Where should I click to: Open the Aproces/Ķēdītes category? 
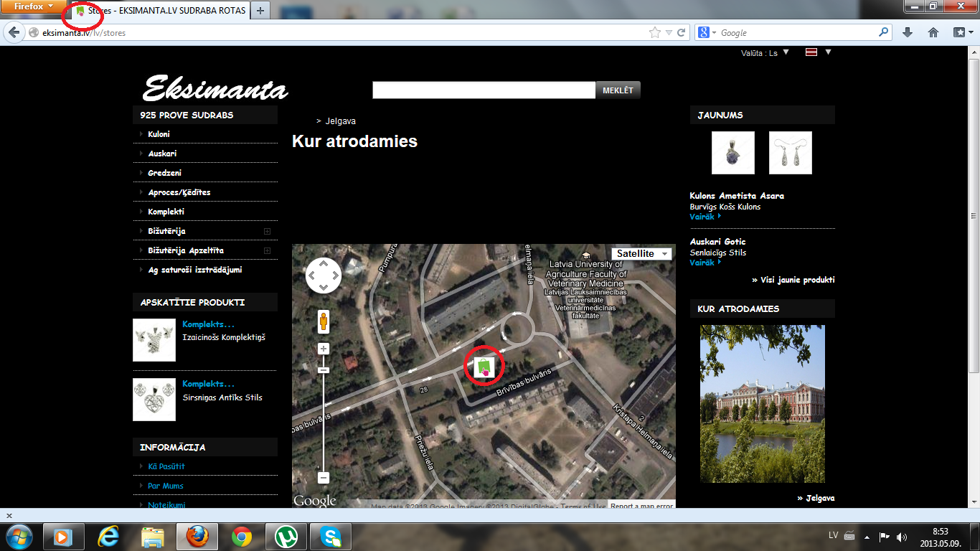coord(179,192)
